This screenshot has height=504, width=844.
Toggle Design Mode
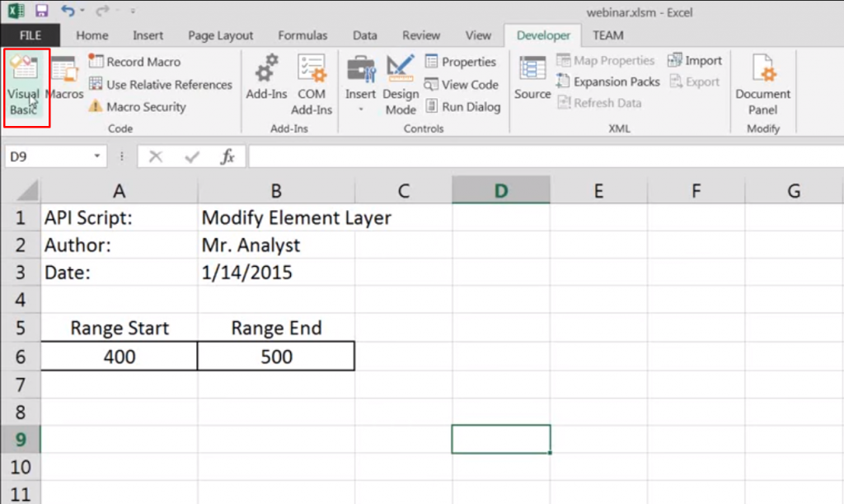pyautogui.click(x=401, y=85)
